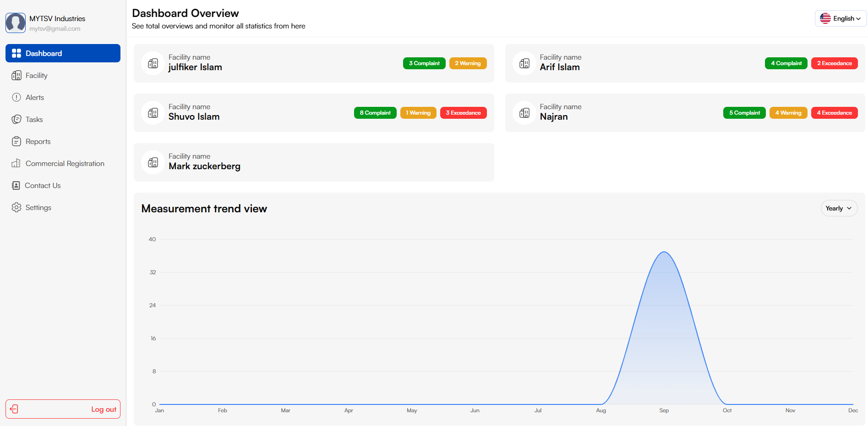
Task: Click julfiker Islam's 2 Warning badge
Action: point(468,63)
